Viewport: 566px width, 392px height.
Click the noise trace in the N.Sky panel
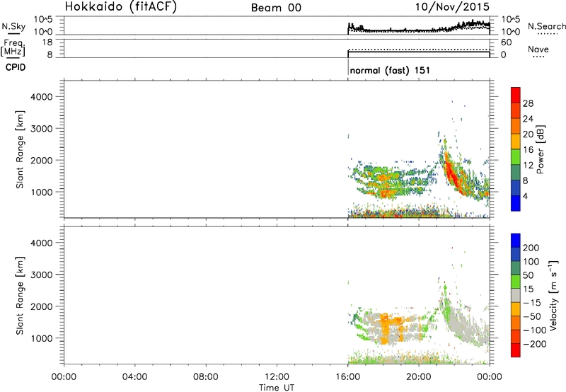(x=419, y=28)
